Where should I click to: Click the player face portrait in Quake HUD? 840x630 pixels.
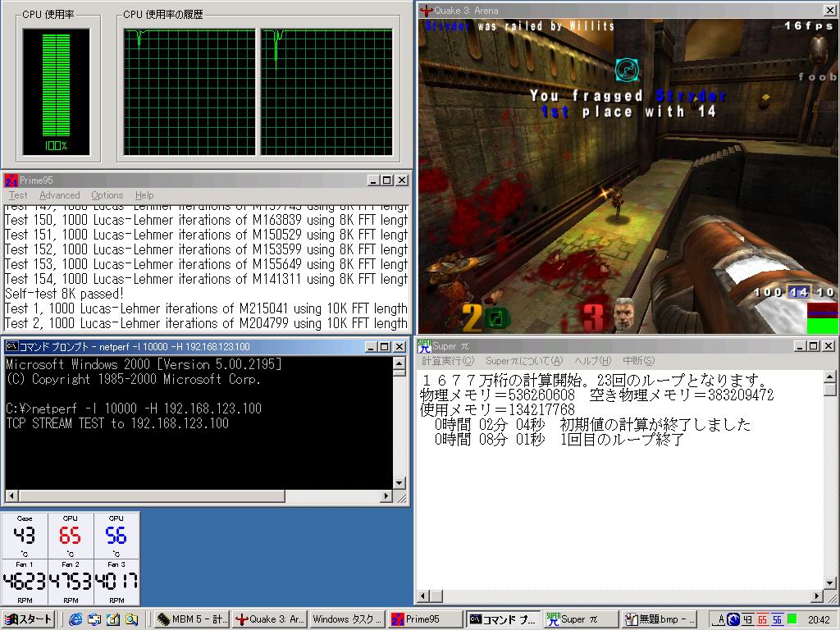pos(623,313)
